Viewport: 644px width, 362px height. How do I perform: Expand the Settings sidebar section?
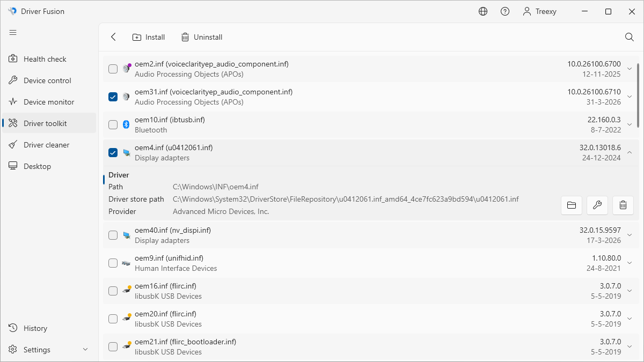[85, 350]
